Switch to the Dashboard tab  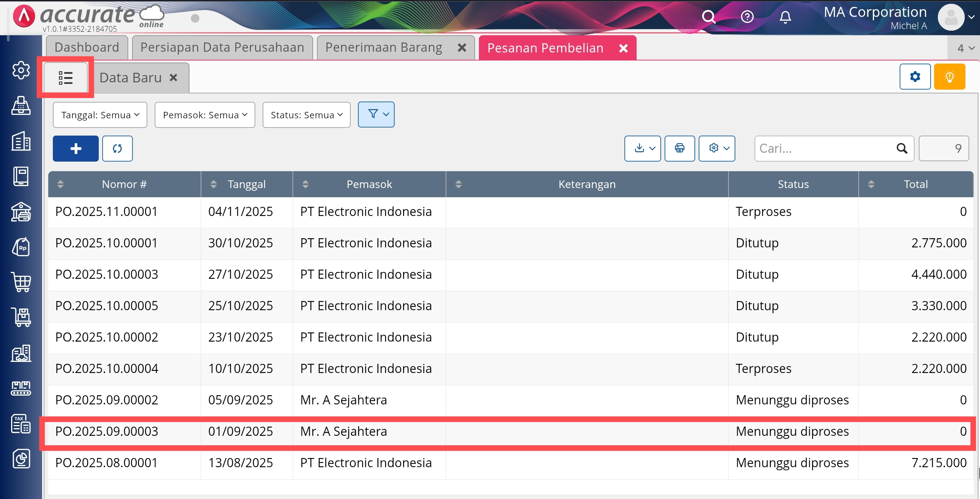[x=87, y=47]
